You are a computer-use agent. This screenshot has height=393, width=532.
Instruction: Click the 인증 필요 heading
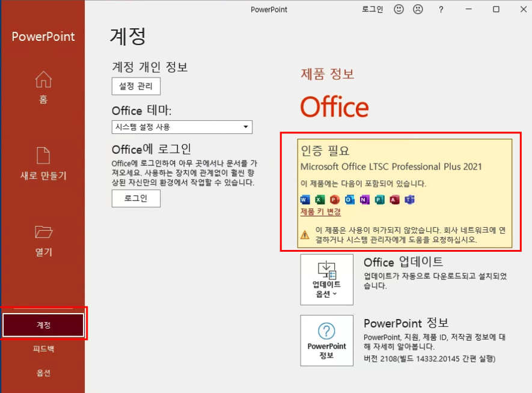pos(325,150)
